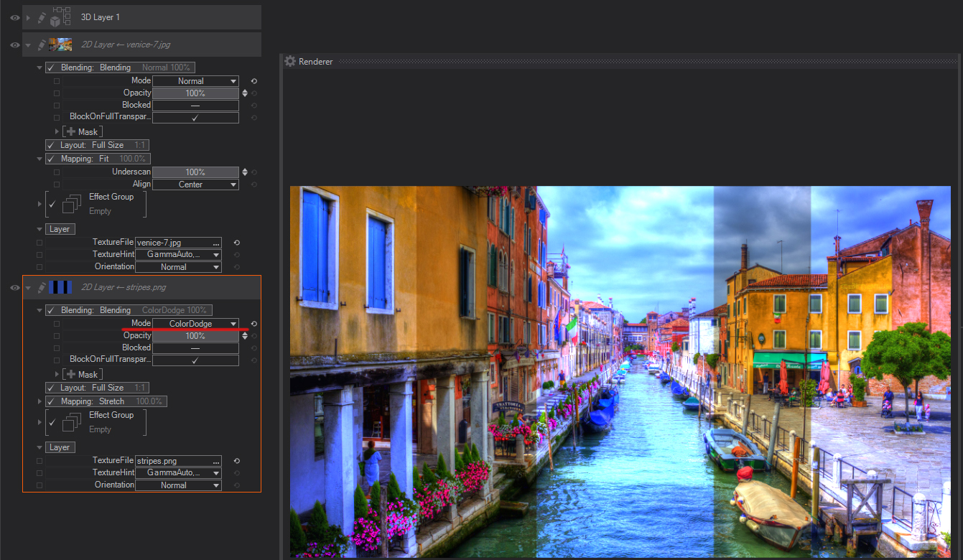Click the Layout: Full Size button on venice layer
Image resolution: width=963 pixels, height=560 pixels.
tap(96, 145)
